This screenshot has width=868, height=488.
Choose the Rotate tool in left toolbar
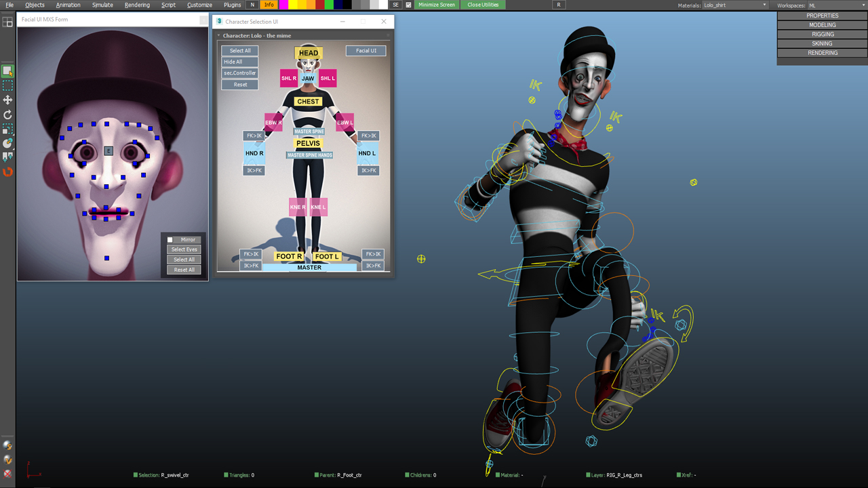(x=7, y=115)
